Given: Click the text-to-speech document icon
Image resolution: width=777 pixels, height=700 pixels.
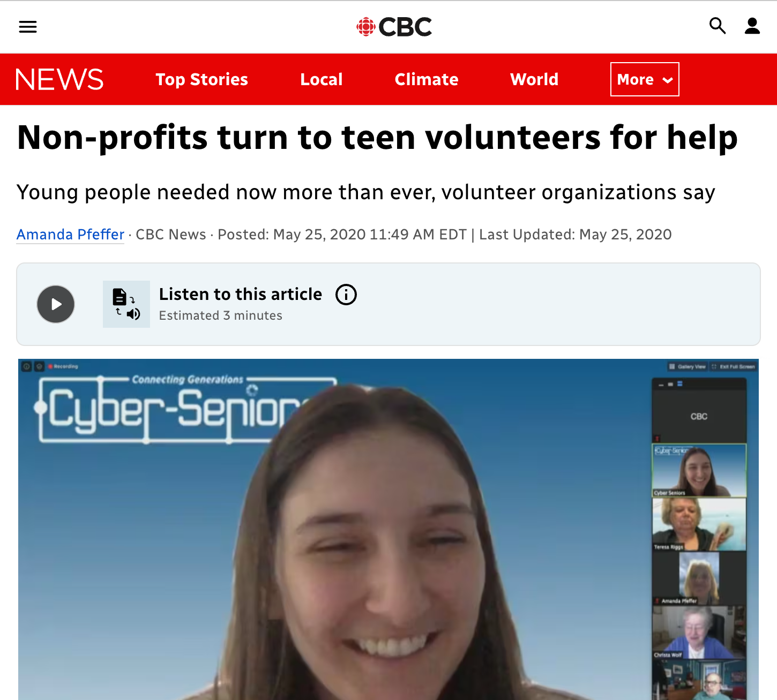Looking at the screenshot, I should point(126,304).
